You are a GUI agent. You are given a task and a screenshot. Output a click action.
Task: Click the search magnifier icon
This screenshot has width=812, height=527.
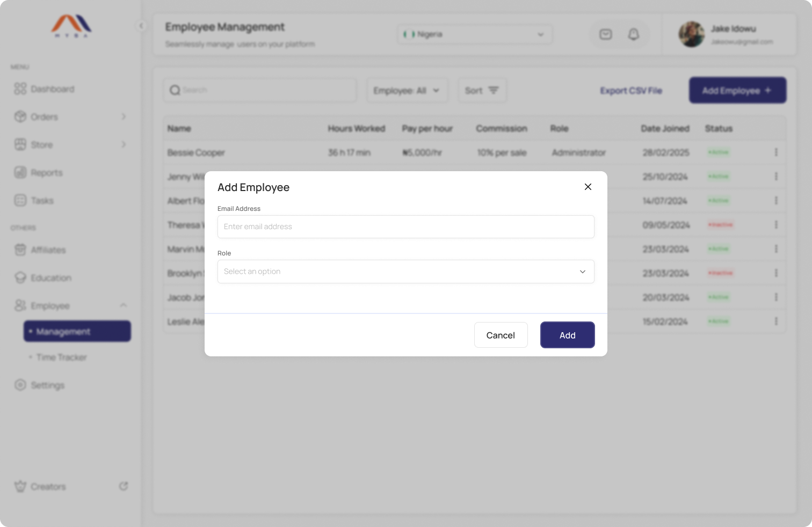175,90
